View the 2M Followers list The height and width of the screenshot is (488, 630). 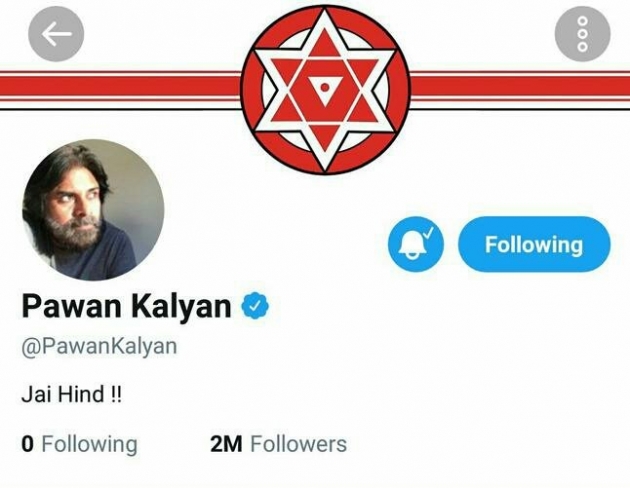point(278,444)
